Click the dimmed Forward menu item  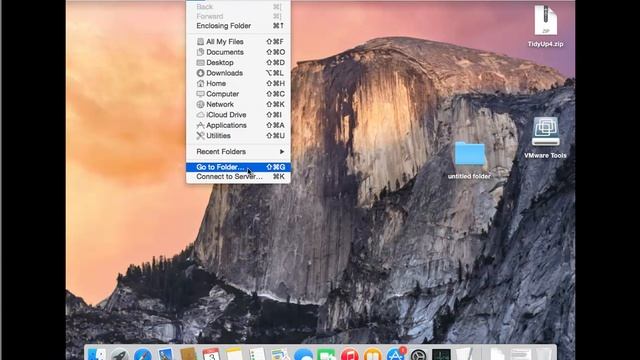point(238,16)
